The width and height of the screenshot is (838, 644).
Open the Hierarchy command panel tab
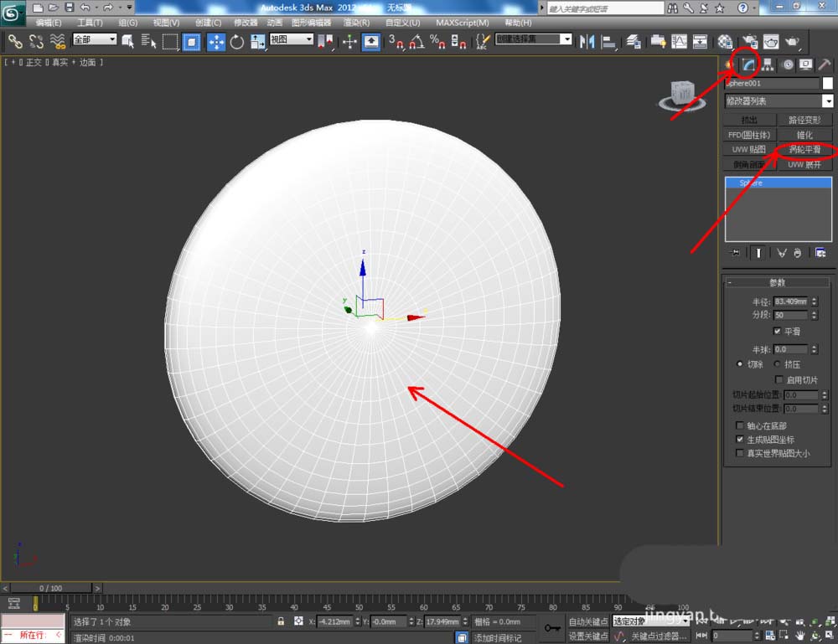[x=768, y=64]
